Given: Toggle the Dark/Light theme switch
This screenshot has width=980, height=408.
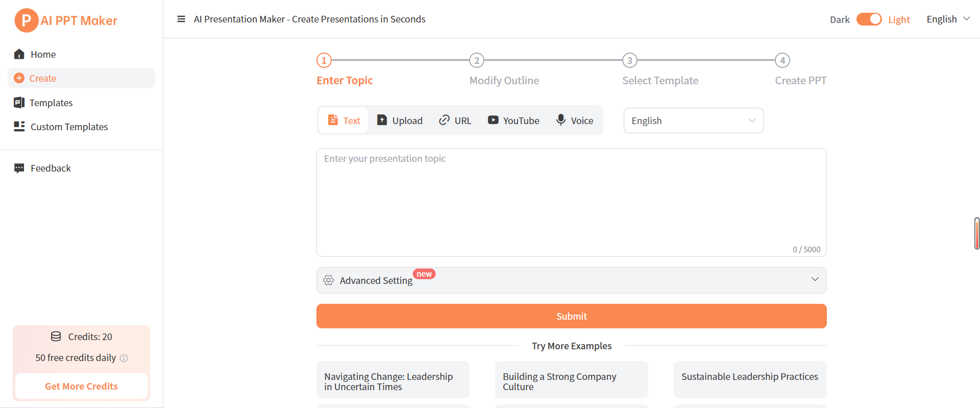Looking at the screenshot, I should pyautogui.click(x=869, y=19).
